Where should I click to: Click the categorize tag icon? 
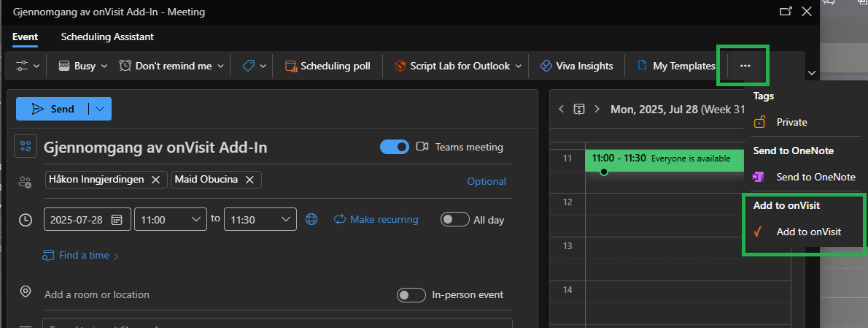[249, 66]
